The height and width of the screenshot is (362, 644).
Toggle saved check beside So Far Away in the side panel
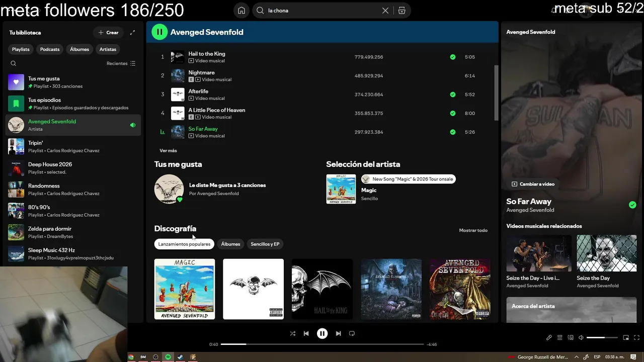pyautogui.click(x=632, y=205)
